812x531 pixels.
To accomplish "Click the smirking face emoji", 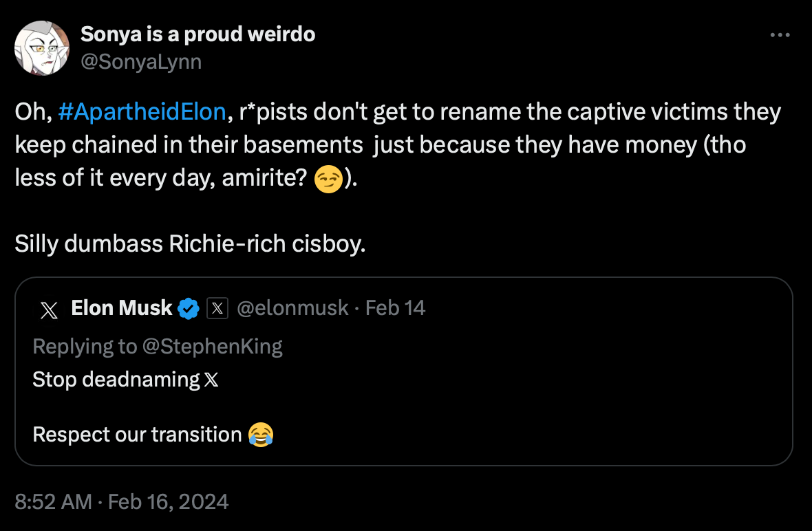I will point(328,180).
